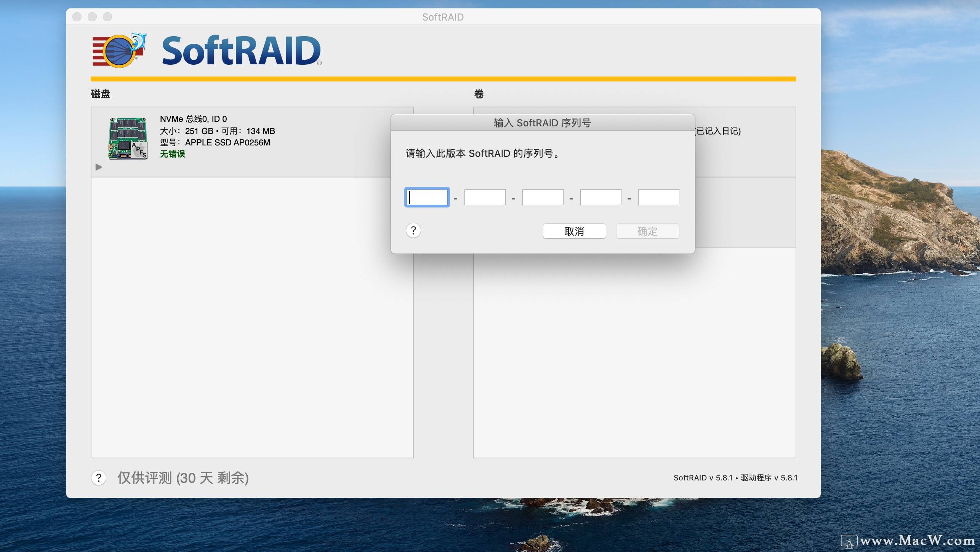This screenshot has height=552, width=980.
Task: Expand the NVMe disk disclosure triangle
Action: coord(99,167)
